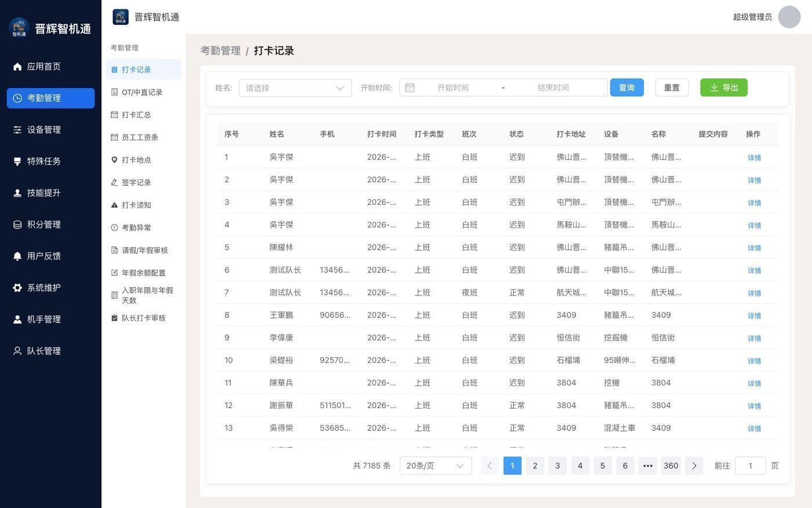The image size is (812, 508).
Task: Click the 打卡须知 warning triangle icon
Action: coord(114,205)
